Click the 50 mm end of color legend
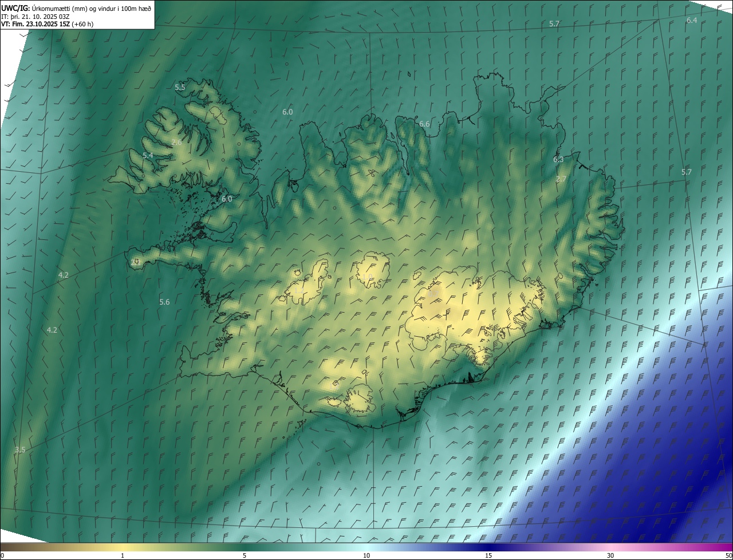The height and width of the screenshot is (560, 733). pos(728,555)
